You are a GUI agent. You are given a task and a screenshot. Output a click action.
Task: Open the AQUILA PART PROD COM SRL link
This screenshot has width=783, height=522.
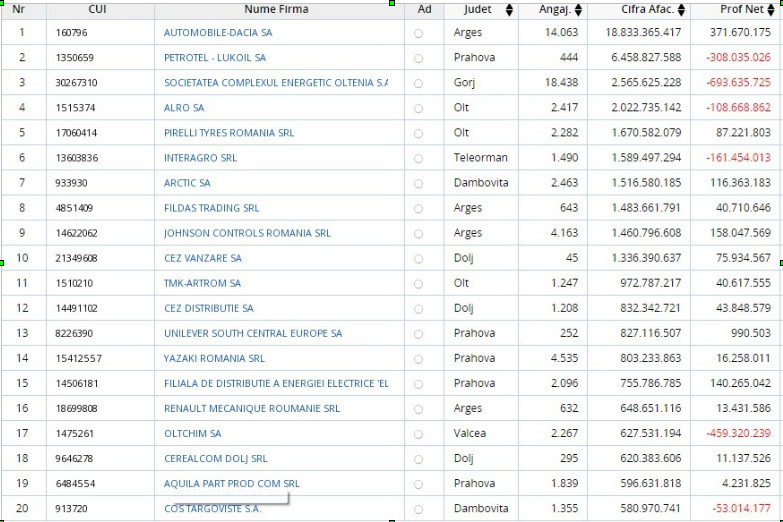click(x=232, y=483)
